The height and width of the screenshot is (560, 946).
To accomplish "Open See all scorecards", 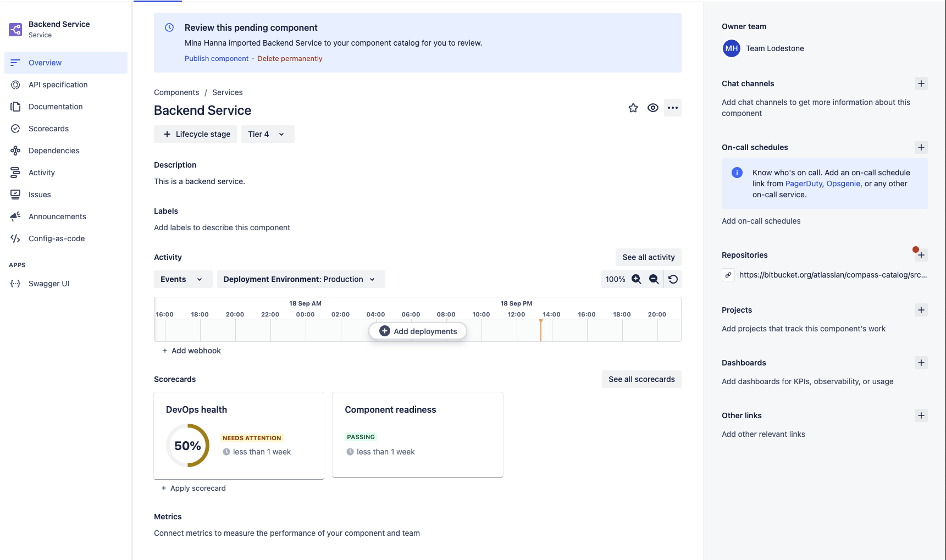I will (641, 379).
